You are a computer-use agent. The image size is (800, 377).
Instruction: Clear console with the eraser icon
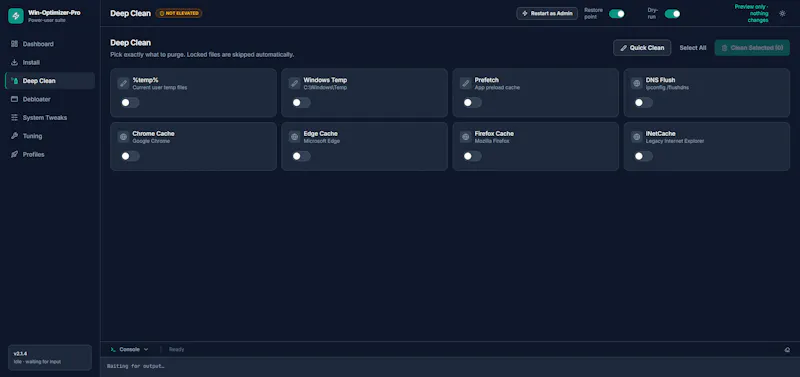pos(787,349)
